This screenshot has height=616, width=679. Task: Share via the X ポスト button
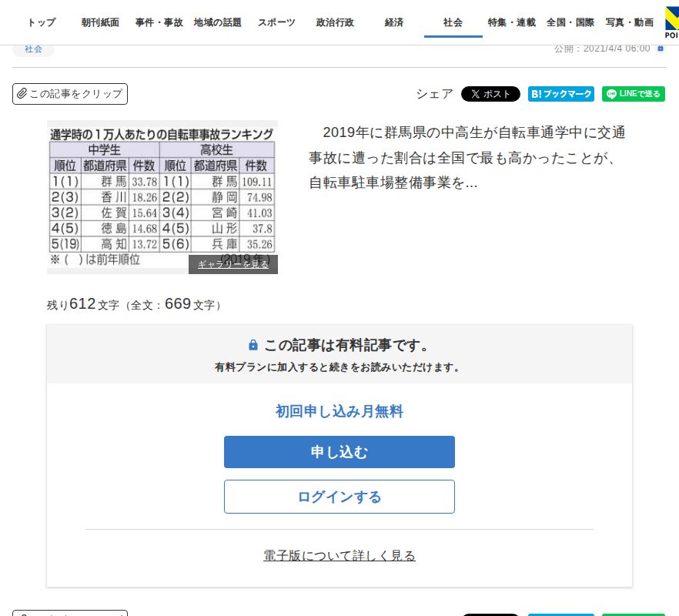pos(490,94)
